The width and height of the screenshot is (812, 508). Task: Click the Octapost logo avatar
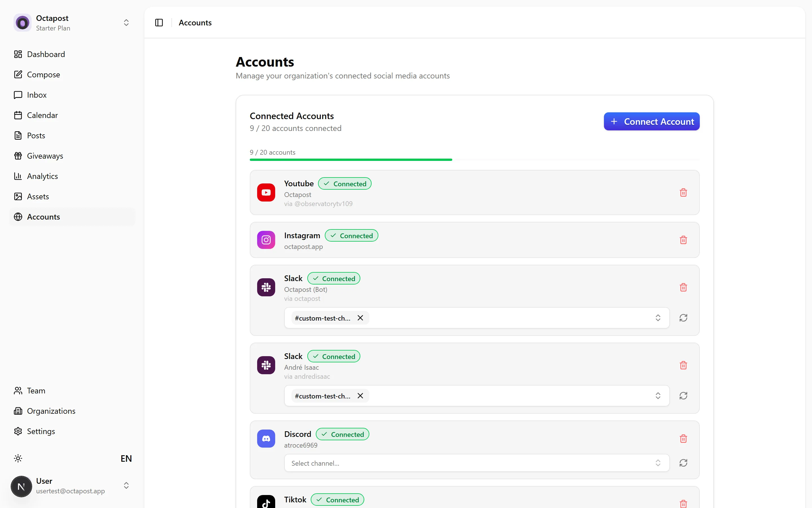point(23,23)
